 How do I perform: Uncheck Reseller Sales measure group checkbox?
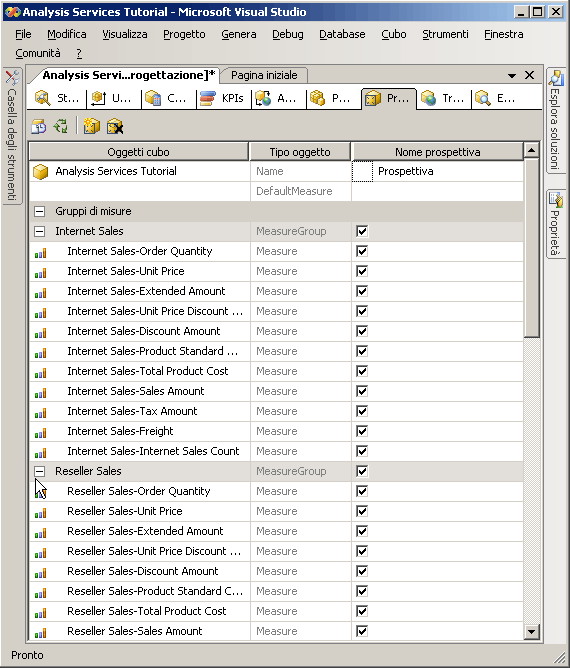click(x=362, y=472)
